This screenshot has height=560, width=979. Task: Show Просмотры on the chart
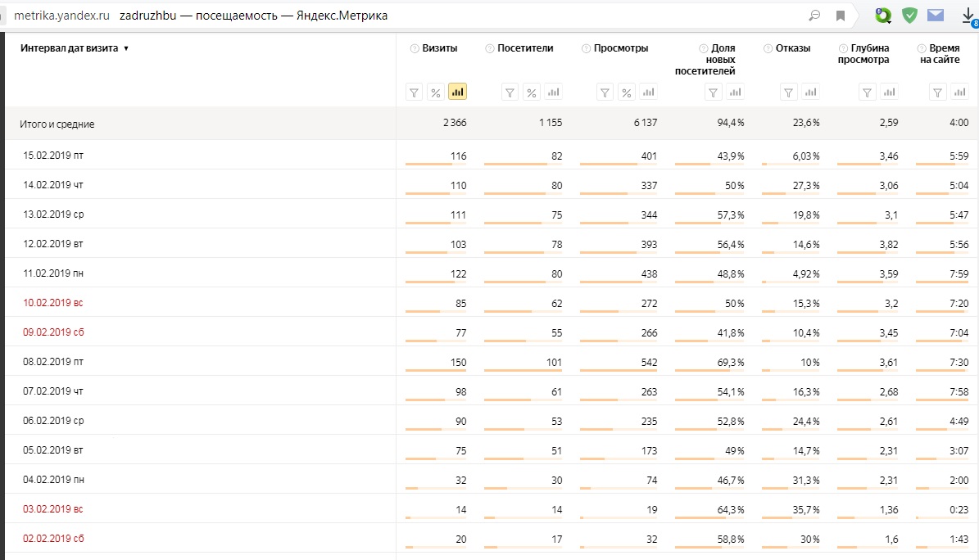tap(648, 93)
